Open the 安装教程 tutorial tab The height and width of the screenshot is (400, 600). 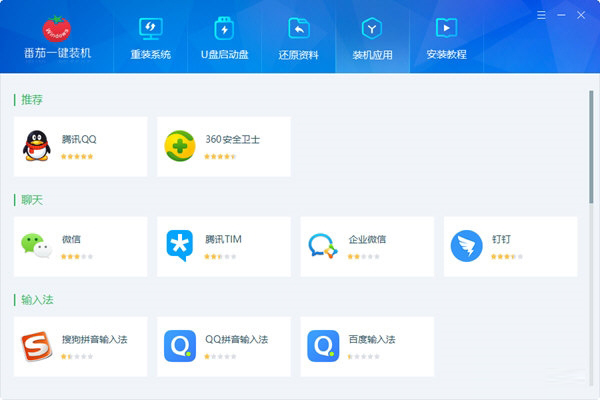(x=446, y=38)
